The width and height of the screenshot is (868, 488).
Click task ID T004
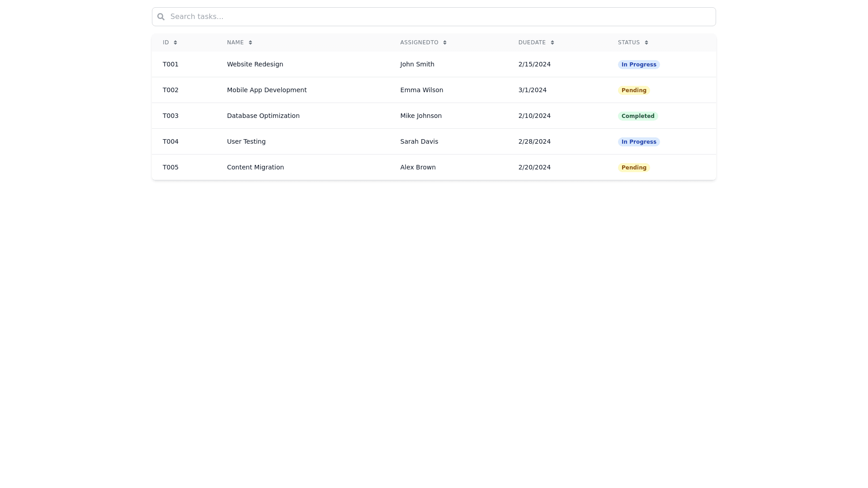[x=170, y=141]
